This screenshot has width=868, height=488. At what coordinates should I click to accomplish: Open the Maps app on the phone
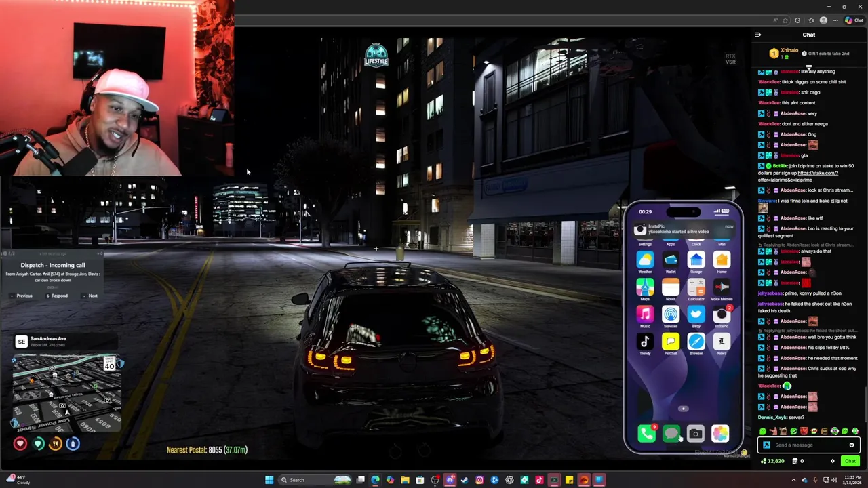(x=645, y=287)
